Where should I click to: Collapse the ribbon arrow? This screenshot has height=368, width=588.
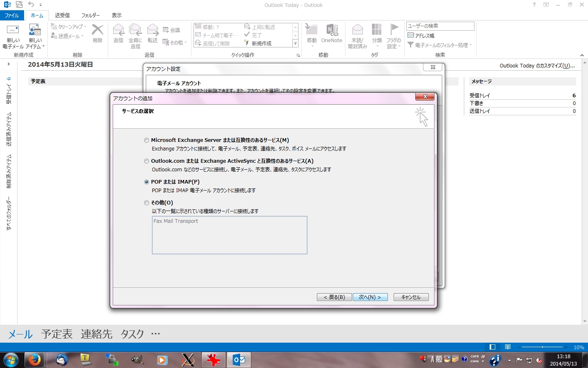(582, 55)
